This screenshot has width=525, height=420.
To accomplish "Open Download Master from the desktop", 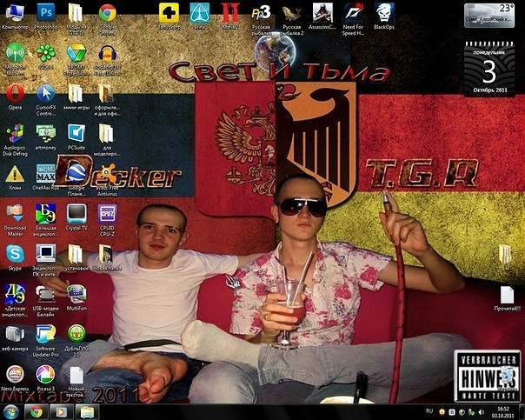I will pos(15,213).
